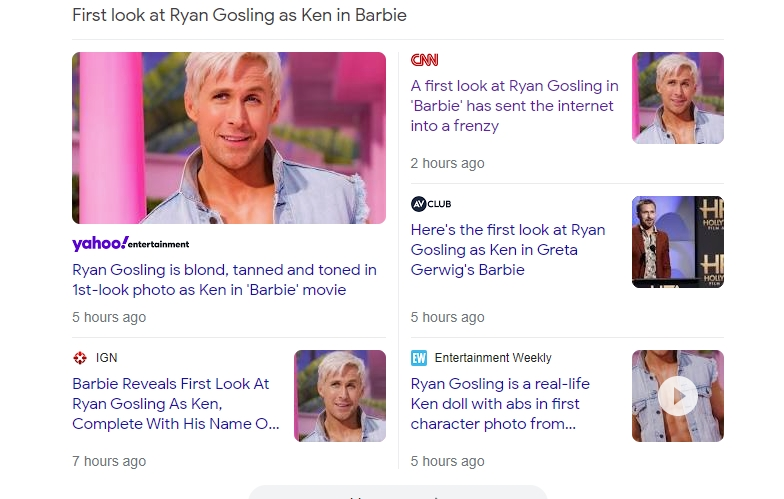Click the Entertainment Weekly EW icon

[419, 358]
